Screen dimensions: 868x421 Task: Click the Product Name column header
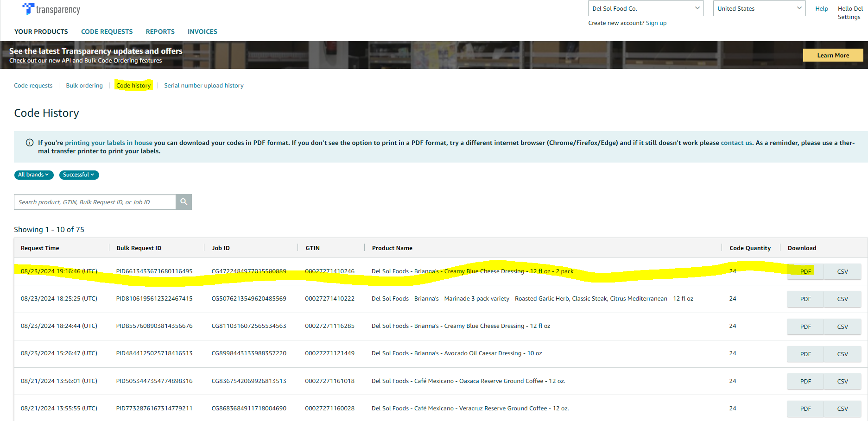pyautogui.click(x=392, y=248)
